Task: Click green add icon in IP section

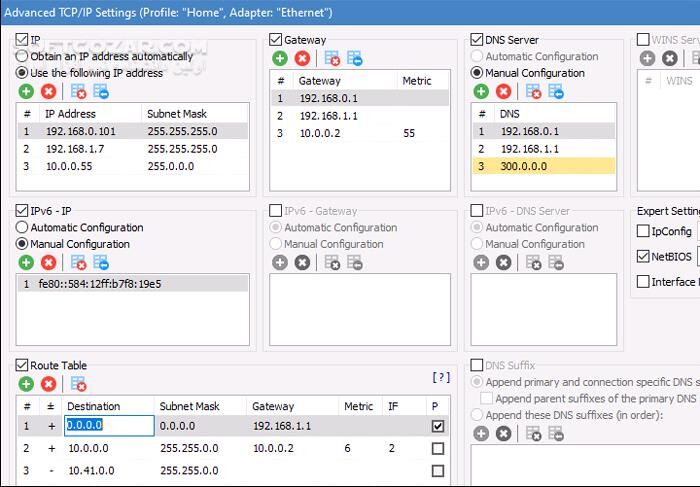Action: pos(26,91)
